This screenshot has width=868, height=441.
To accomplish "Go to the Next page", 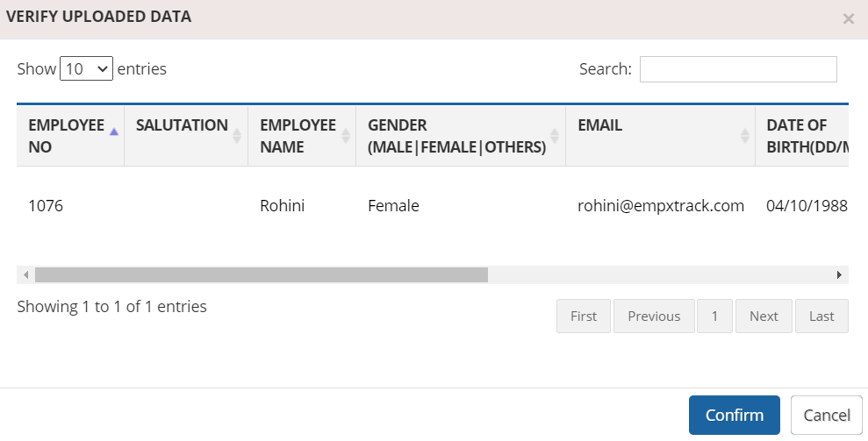I will coord(764,316).
